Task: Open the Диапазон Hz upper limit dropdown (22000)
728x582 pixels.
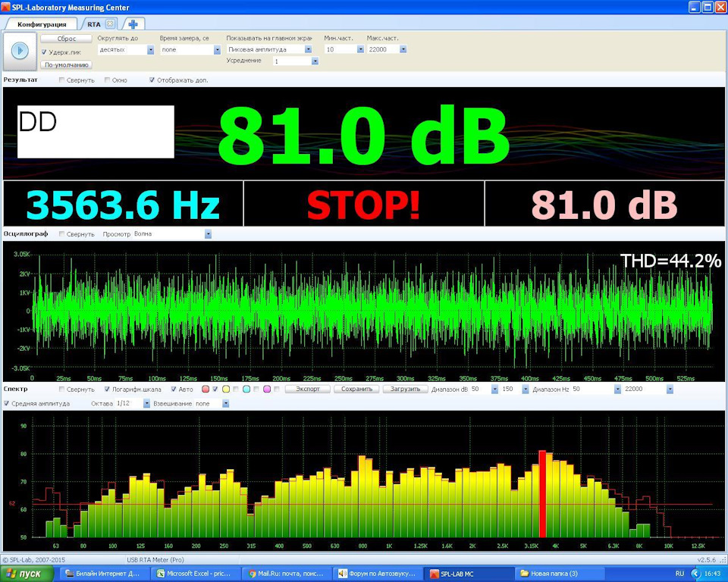Action: (x=670, y=390)
